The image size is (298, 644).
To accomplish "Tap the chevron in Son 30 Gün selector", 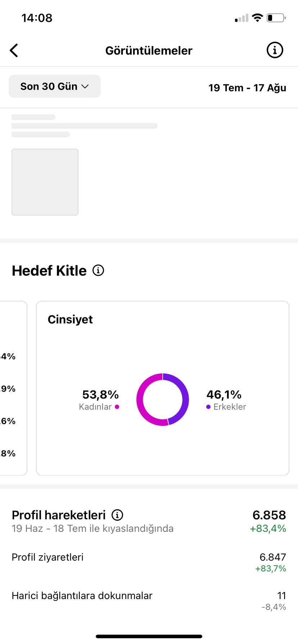I will pos(85,87).
